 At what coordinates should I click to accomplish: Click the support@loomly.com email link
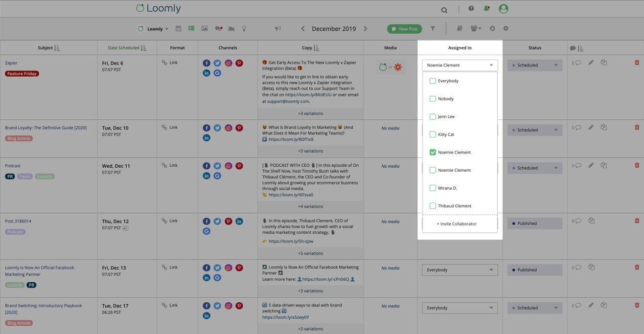click(288, 101)
